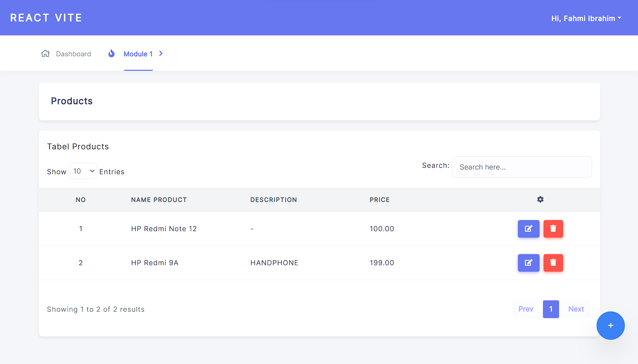Click the Showing 1 to 2 results text

tap(96, 309)
